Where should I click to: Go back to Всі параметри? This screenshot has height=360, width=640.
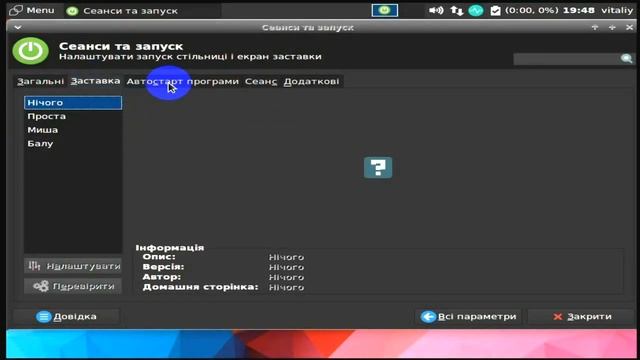tap(469, 316)
